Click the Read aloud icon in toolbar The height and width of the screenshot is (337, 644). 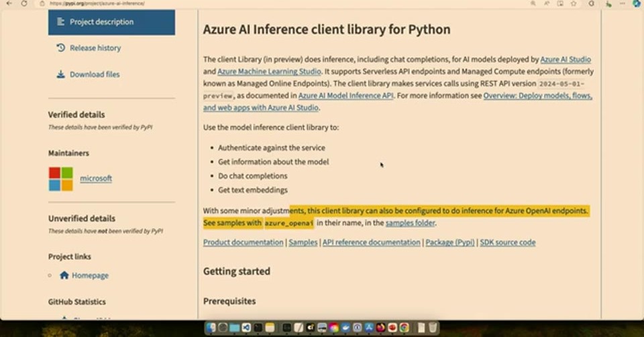tap(547, 3)
